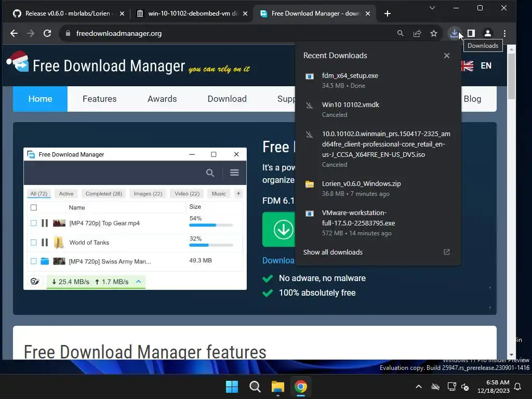Click the Lorien zip folder file icon
Screen dimensions: 532x399
[x=310, y=184]
